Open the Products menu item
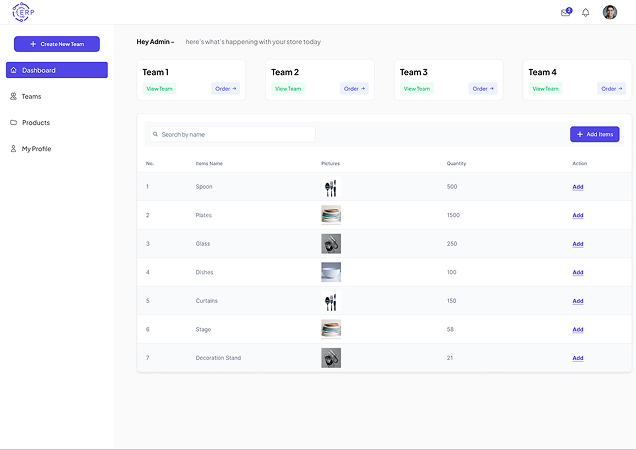 [36, 123]
